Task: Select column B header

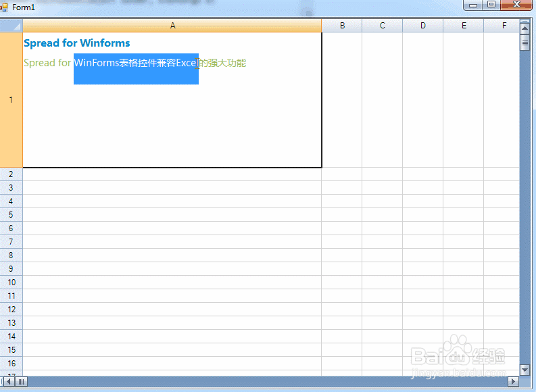Action: pos(342,26)
